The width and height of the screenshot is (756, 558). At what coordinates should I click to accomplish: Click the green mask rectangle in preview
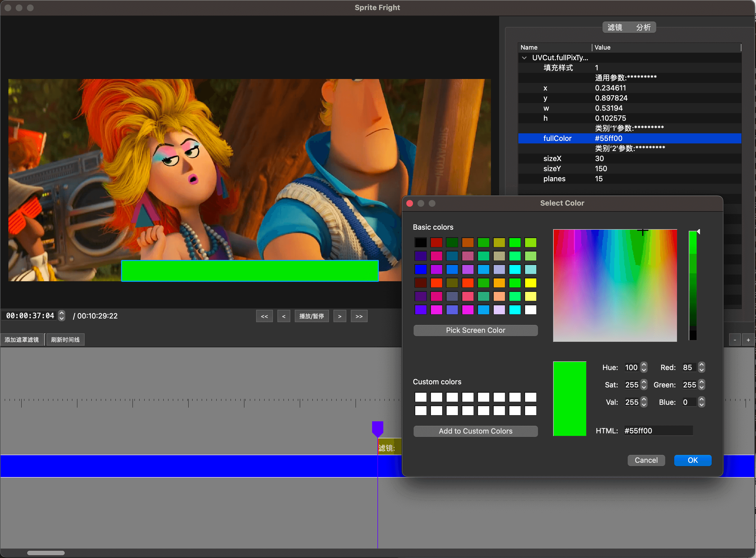click(x=250, y=271)
